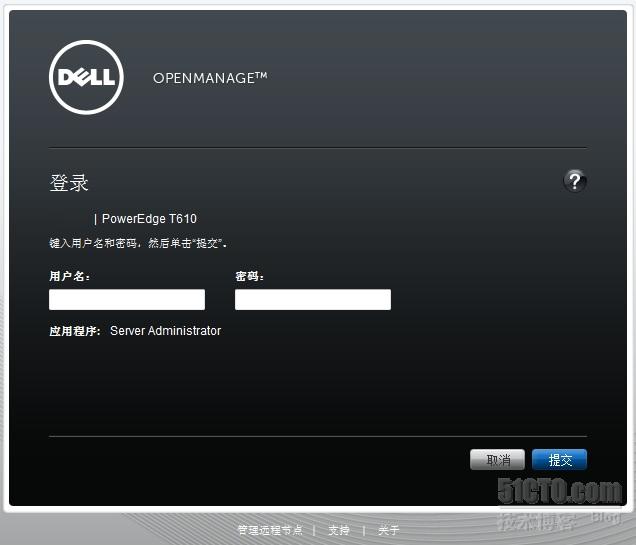Click the 取消 cancel button
This screenshot has width=636, height=545.
point(497,459)
